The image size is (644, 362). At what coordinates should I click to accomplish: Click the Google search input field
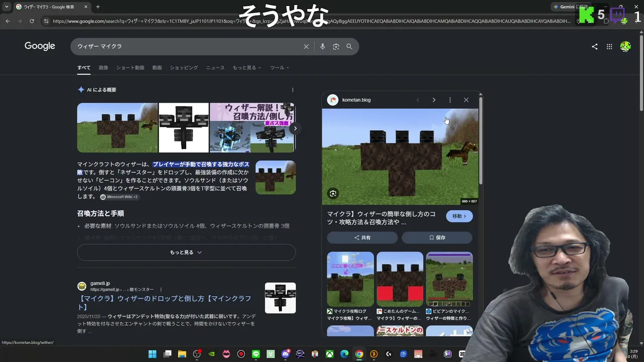(186, 47)
